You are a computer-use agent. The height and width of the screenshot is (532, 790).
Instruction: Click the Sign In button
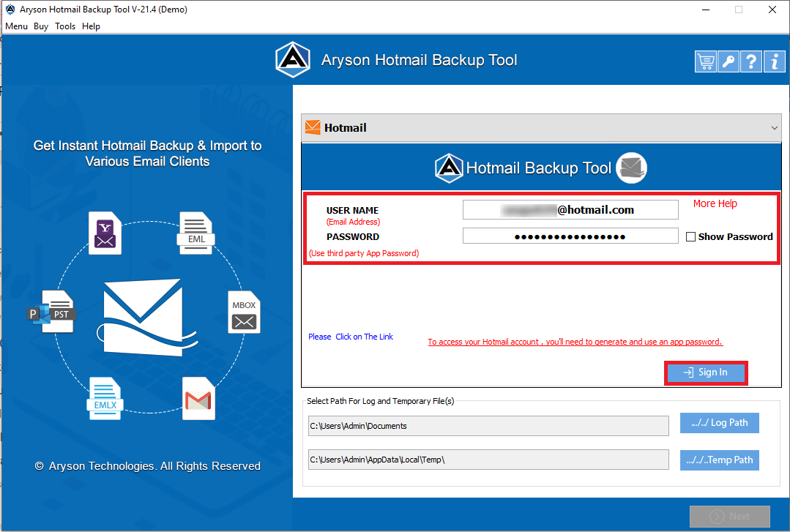[x=706, y=372]
